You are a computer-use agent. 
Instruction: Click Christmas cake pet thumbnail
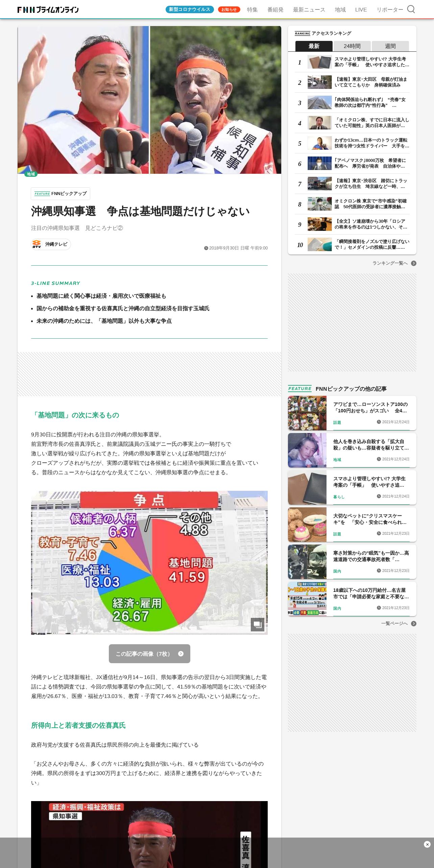point(307,525)
